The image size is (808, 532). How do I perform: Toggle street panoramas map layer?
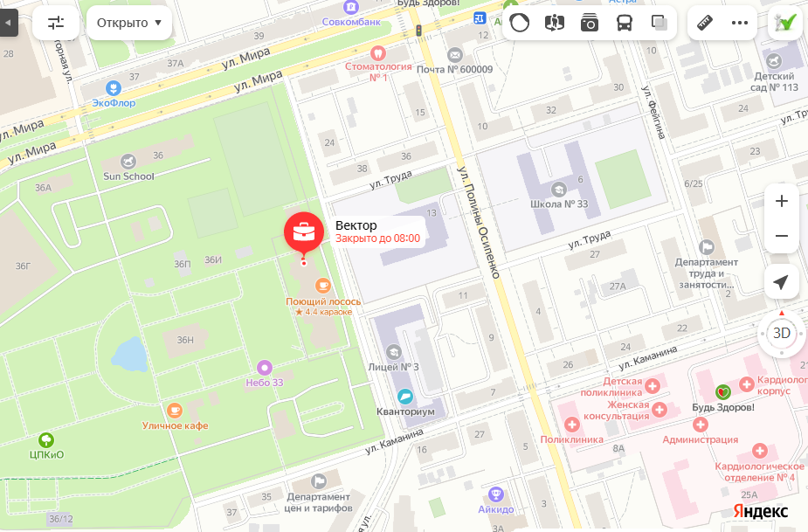555,23
